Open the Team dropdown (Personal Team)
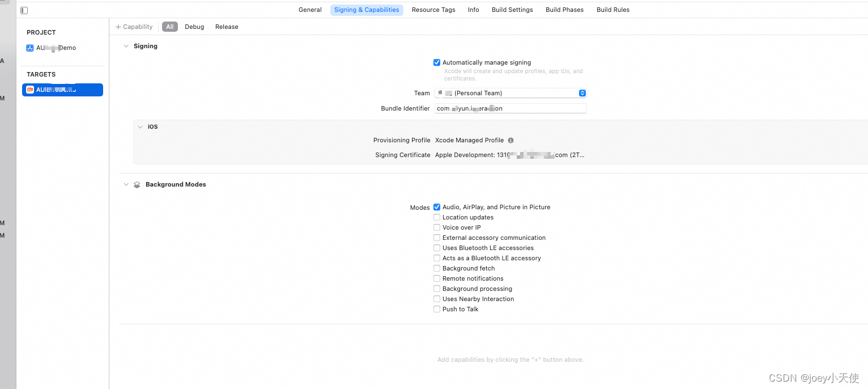868x389 pixels. tap(510, 93)
